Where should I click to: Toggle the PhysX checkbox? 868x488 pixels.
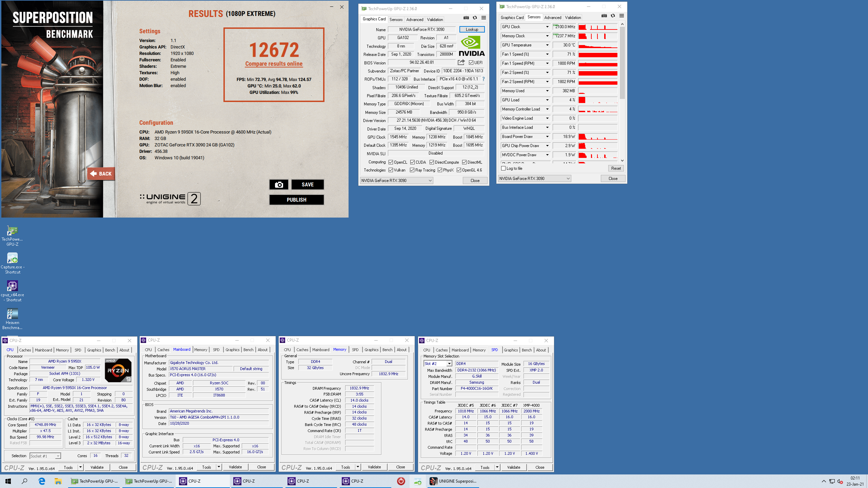440,170
